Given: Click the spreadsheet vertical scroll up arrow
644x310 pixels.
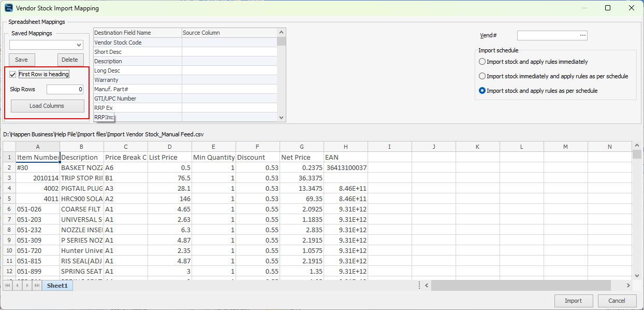Looking at the screenshot, I should (637, 146).
